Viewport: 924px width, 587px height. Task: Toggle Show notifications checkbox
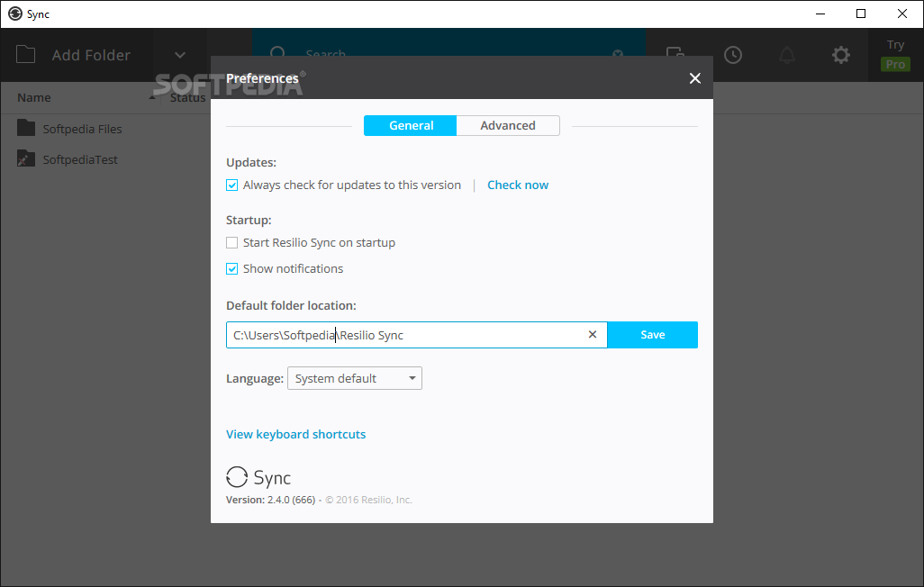[x=232, y=269]
